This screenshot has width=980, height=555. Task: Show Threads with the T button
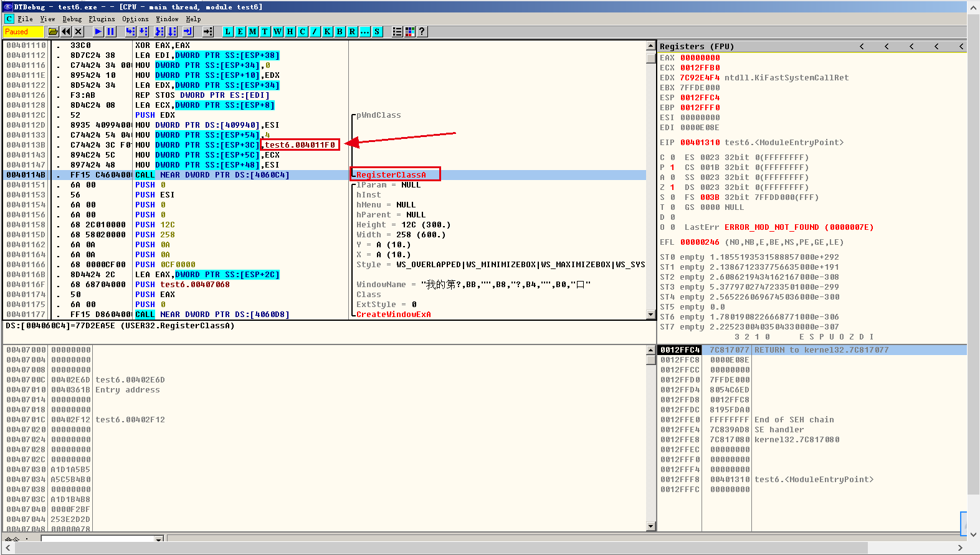[x=265, y=32]
